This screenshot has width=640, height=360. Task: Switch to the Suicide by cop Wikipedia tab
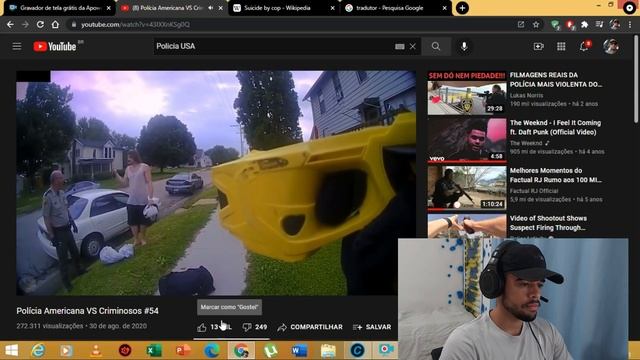pyautogui.click(x=278, y=8)
